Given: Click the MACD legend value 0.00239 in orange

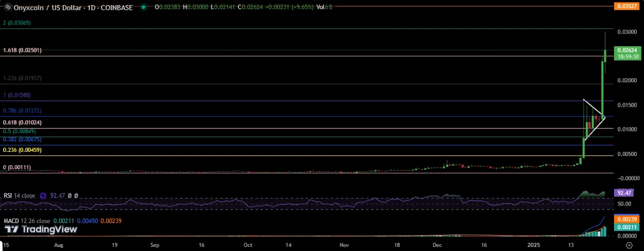Looking at the screenshot, I should click(112, 221).
